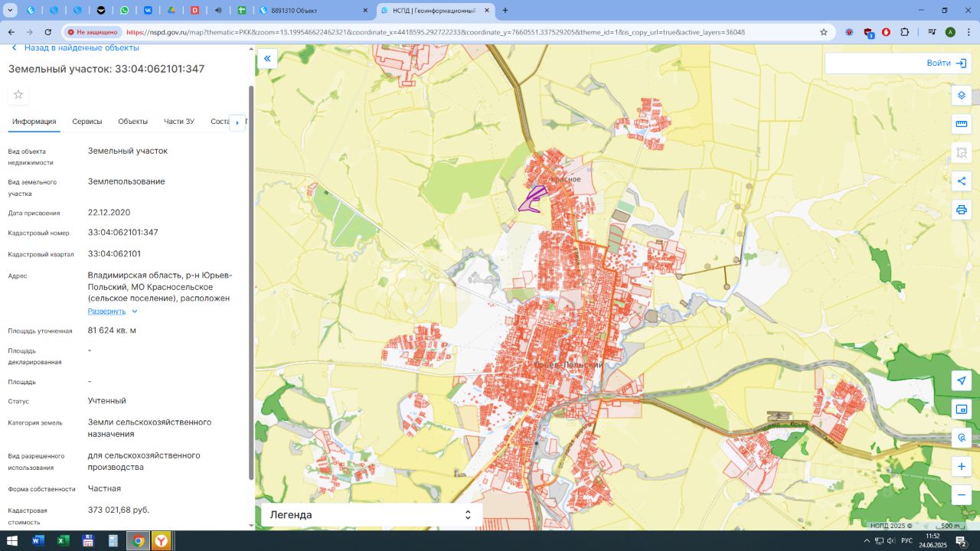Screen dimensions: 980x551
Task: Open the map layers panel
Action: click(x=961, y=96)
